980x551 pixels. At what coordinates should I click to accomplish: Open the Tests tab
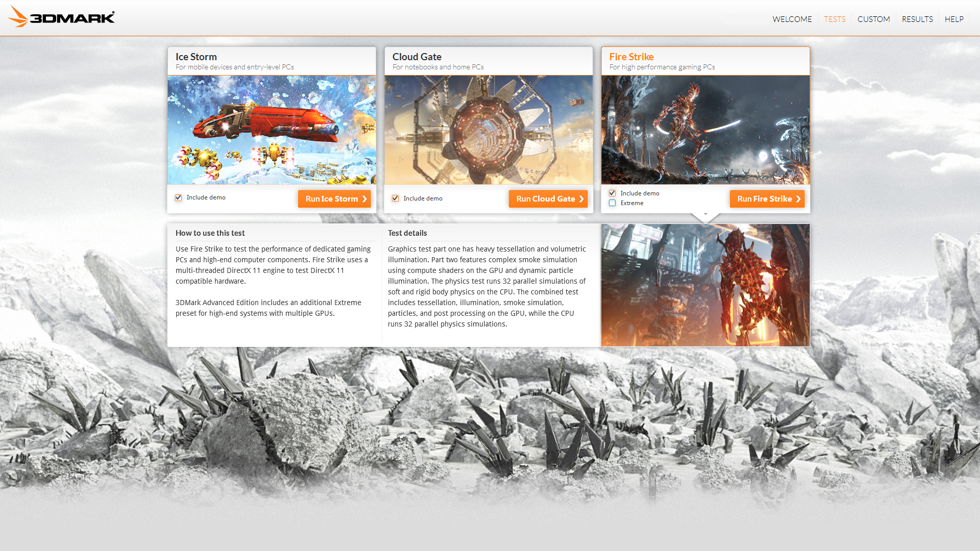(x=835, y=19)
